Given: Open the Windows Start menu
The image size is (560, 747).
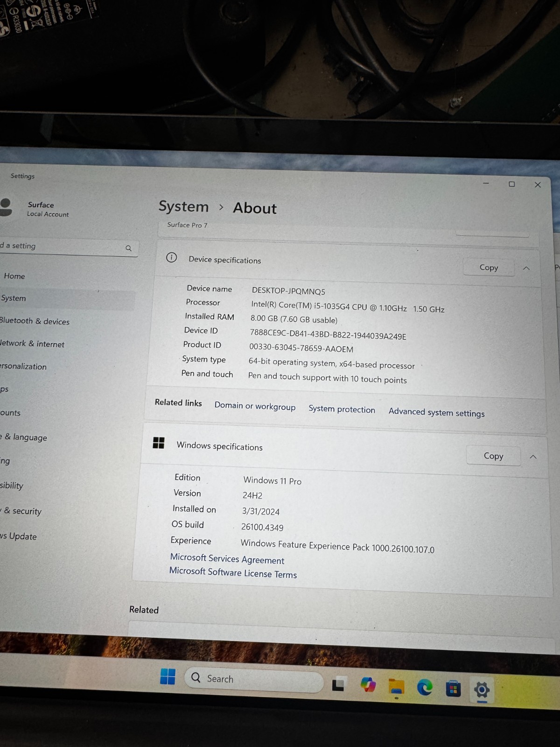Looking at the screenshot, I should pos(168,677).
